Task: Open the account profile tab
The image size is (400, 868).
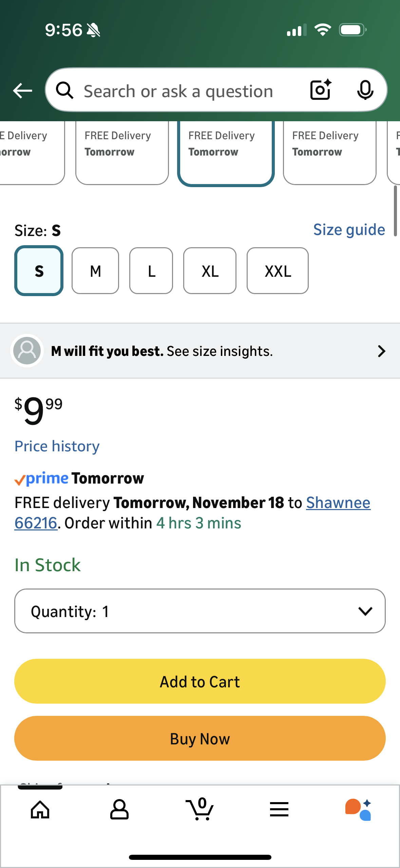Action: pos(119,810)
